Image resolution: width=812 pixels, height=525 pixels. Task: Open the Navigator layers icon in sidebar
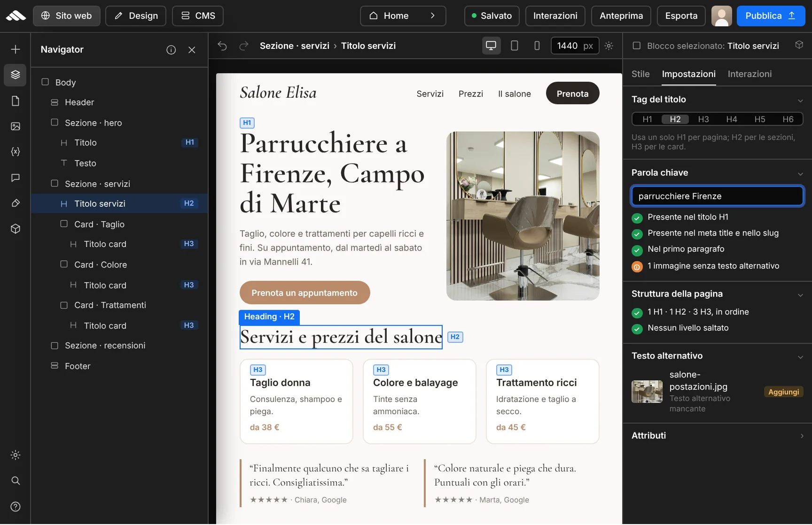(16, 75)
